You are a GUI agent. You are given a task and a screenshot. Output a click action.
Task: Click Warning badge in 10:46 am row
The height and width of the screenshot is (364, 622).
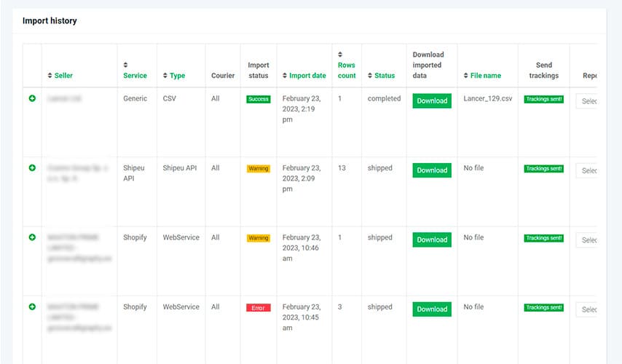(x=259, y=238)
